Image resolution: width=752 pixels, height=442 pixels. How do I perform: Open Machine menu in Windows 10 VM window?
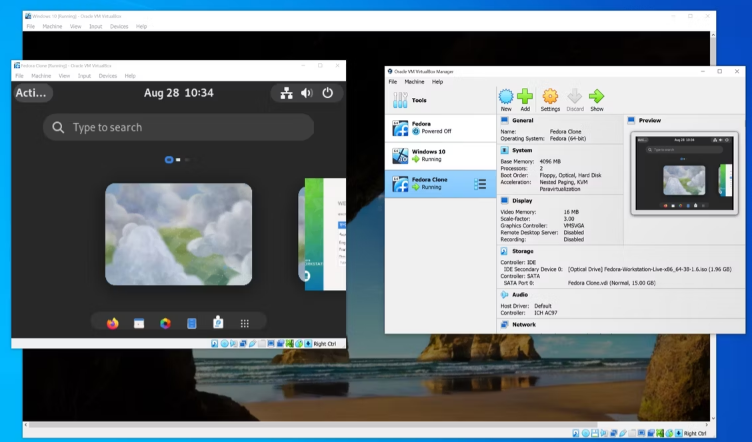(x=52, y=26)
